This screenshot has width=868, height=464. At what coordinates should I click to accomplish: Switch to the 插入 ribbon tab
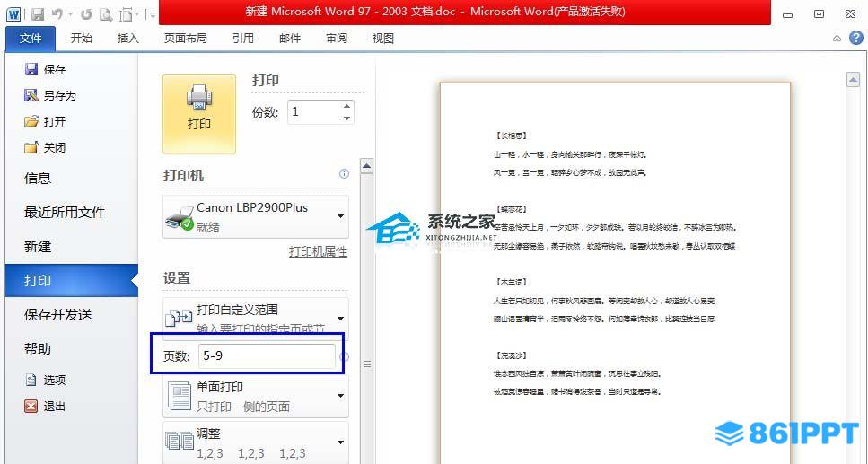coord(127,39)
